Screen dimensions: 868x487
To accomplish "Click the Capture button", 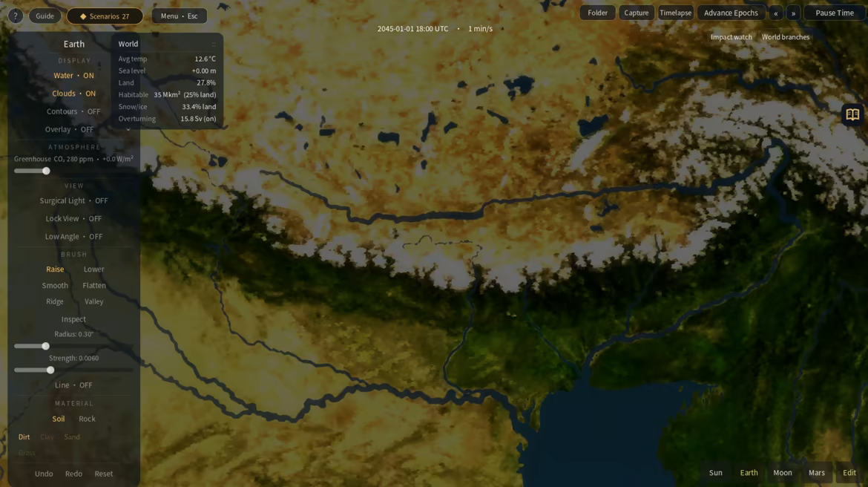I will [636, 13].
